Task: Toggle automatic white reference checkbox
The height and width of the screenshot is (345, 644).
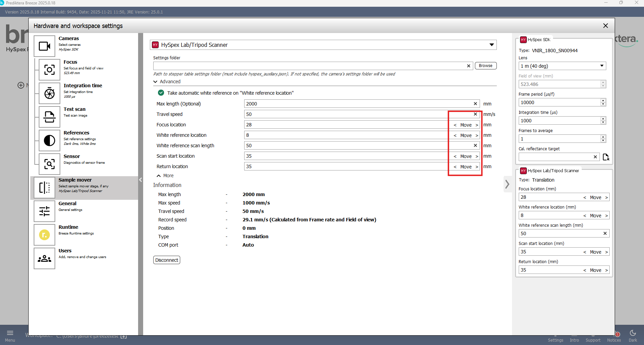Action: 161,93
